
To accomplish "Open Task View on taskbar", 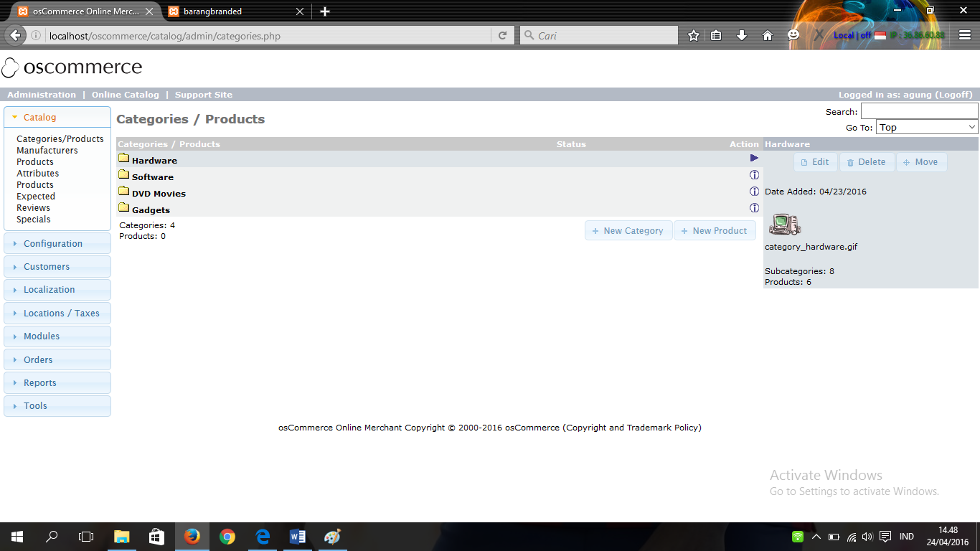I will pos(86,537).
